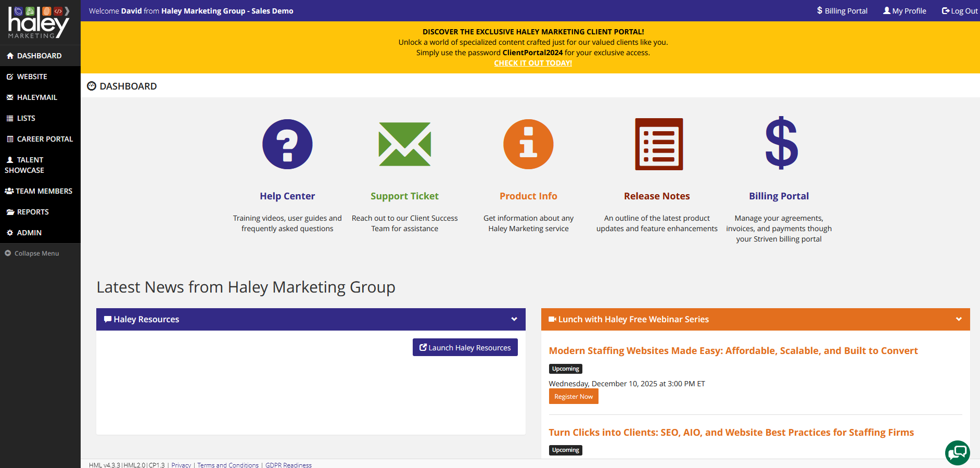
Task: Click the Launch Haley Resources button
Action: [465, 347]
